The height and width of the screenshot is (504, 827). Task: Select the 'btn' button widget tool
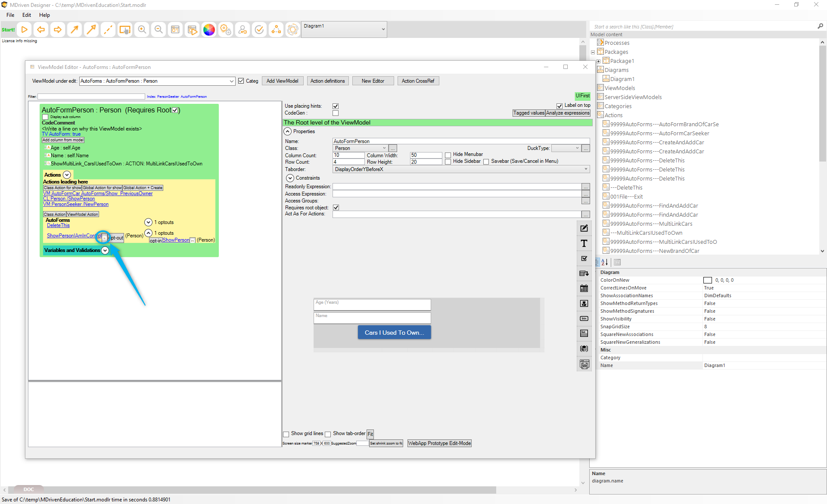tap(584, 318)
